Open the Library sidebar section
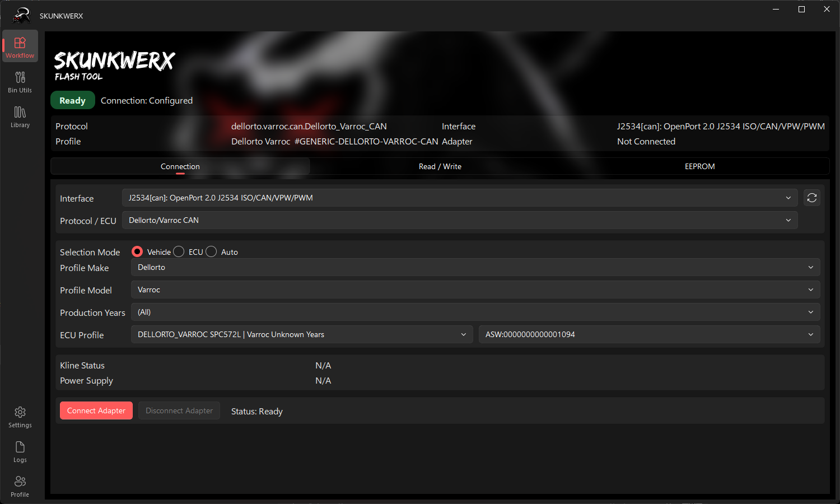This screenshot has width=840, height=504. 20,116
